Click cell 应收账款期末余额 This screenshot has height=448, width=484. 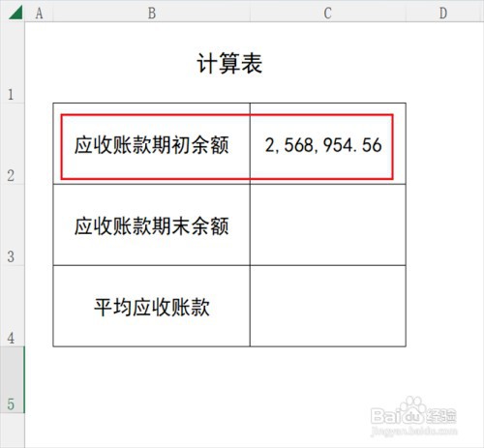tap(152, 224)
